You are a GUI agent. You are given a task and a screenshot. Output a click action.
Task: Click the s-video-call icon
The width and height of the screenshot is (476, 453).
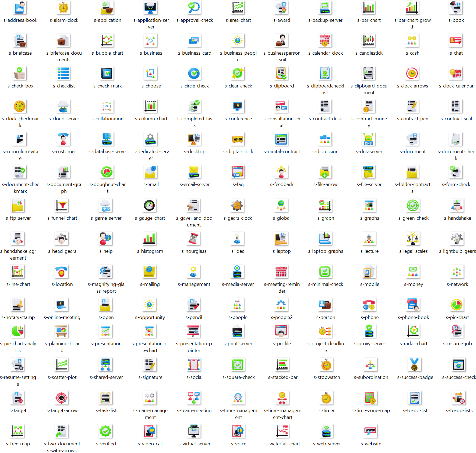click(150, 431)
